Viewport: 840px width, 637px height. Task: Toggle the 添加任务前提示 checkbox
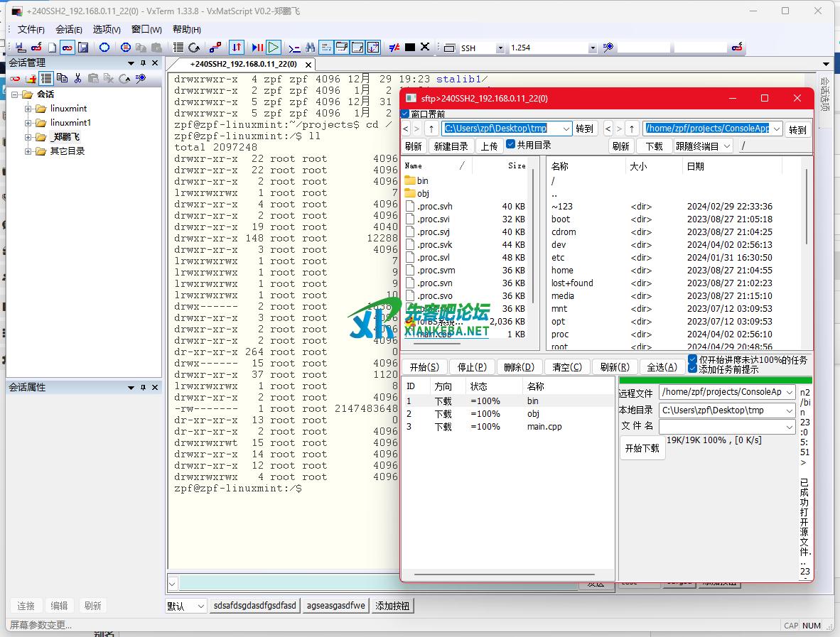click(x=693, y=369)
